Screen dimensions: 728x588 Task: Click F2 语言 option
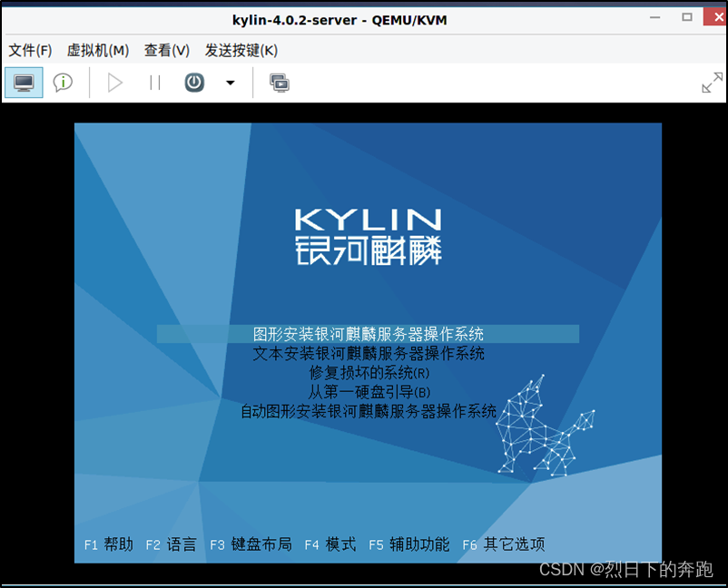171,544
